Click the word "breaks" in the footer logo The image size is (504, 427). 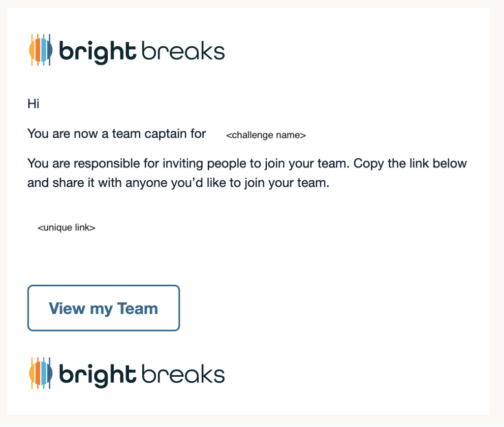pos(183,374)
